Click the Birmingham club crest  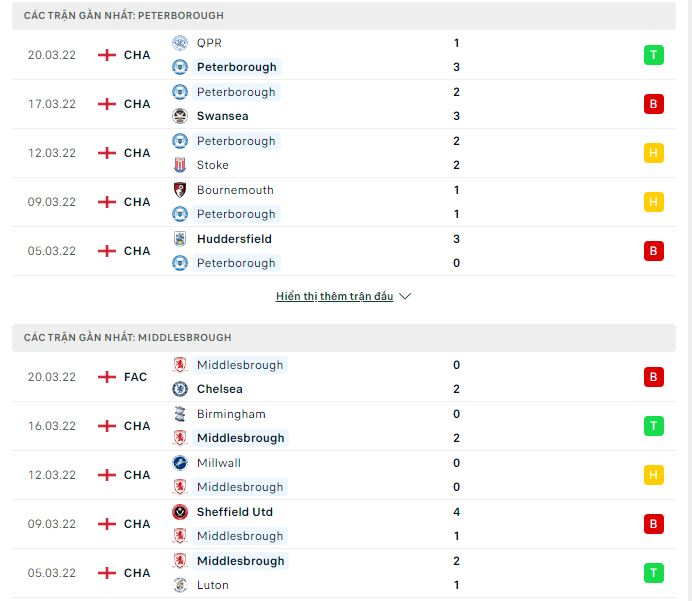pos(180,414)
